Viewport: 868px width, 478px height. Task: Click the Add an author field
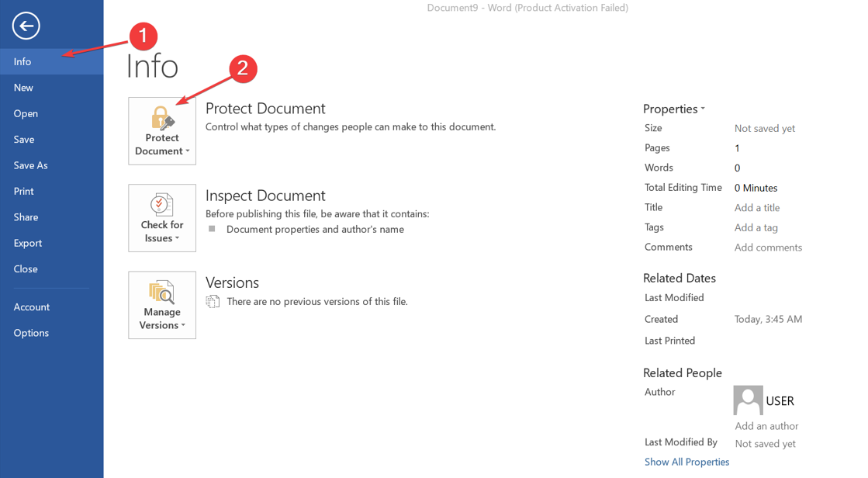(766, 426)
